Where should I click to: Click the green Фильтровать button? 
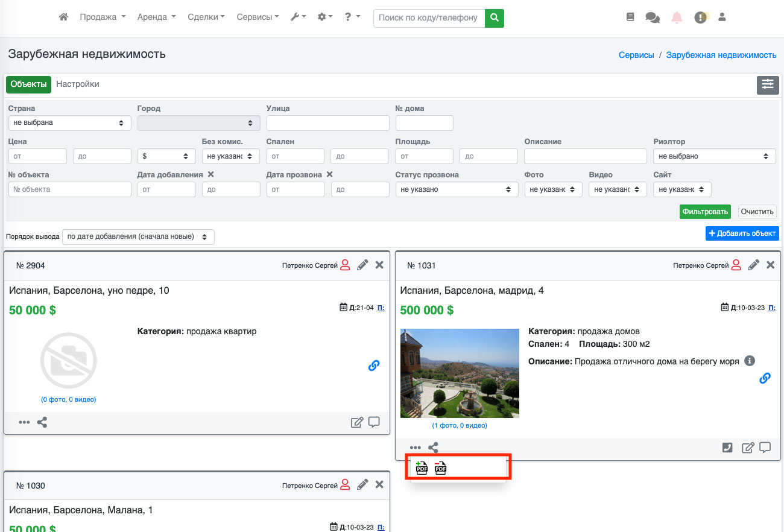point(705,212)
